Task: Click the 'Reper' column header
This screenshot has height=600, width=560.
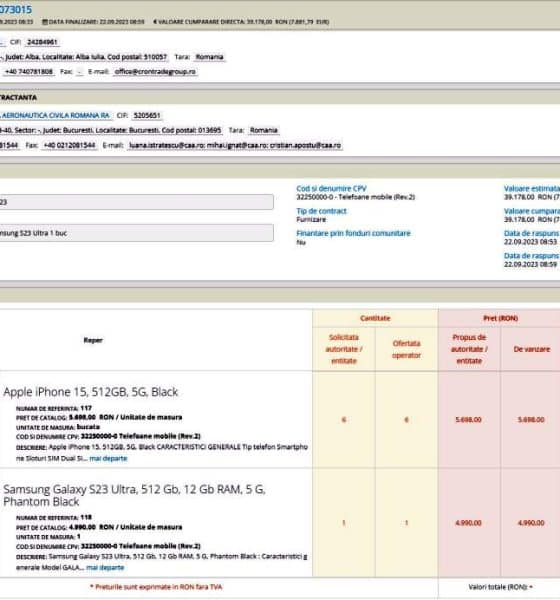Action: tap(93, 340)
